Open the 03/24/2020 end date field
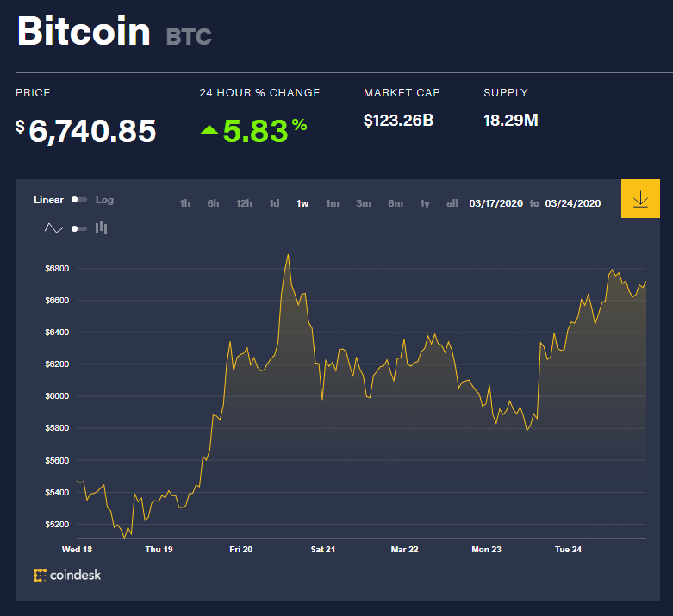This screenshot has height=616, width=673. coord(572,203)
